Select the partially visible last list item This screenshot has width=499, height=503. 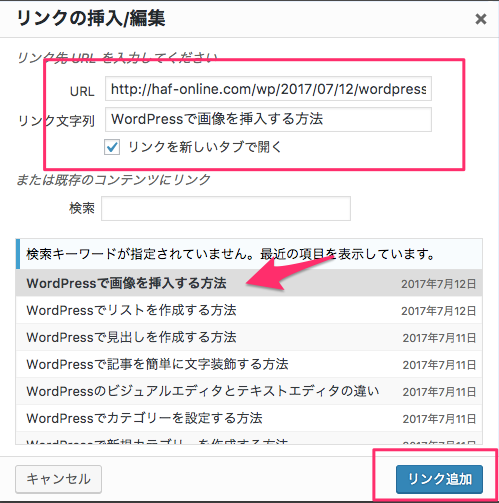tap(249, 438)
